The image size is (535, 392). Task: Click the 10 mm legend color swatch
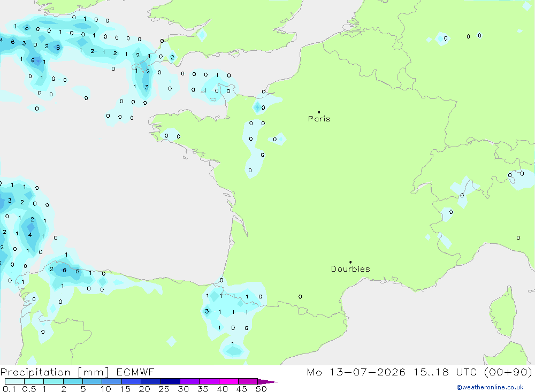pyautogui.click(x=112, y=381)
